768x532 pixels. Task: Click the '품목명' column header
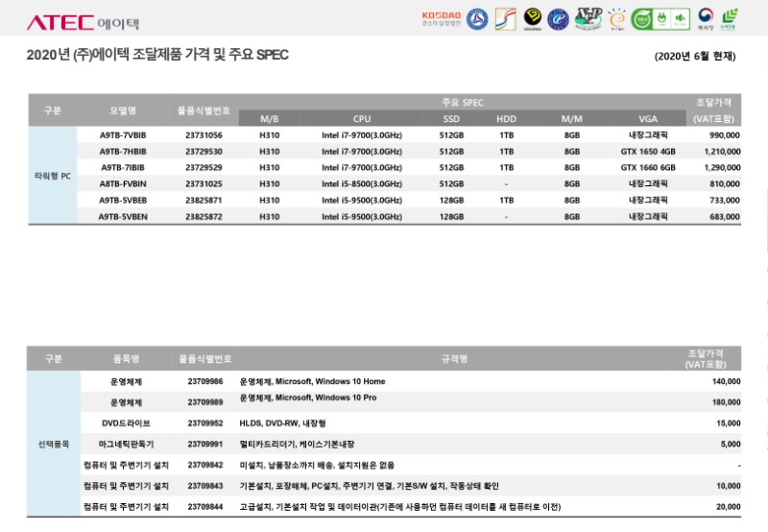pyautogui.click(x=126, y=359)
